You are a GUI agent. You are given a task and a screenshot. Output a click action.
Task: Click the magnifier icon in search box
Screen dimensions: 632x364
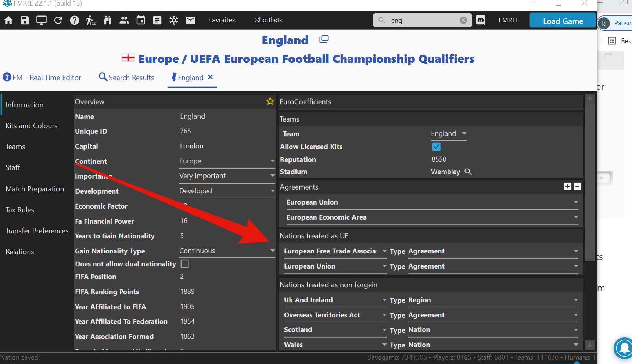pos(382,20)
